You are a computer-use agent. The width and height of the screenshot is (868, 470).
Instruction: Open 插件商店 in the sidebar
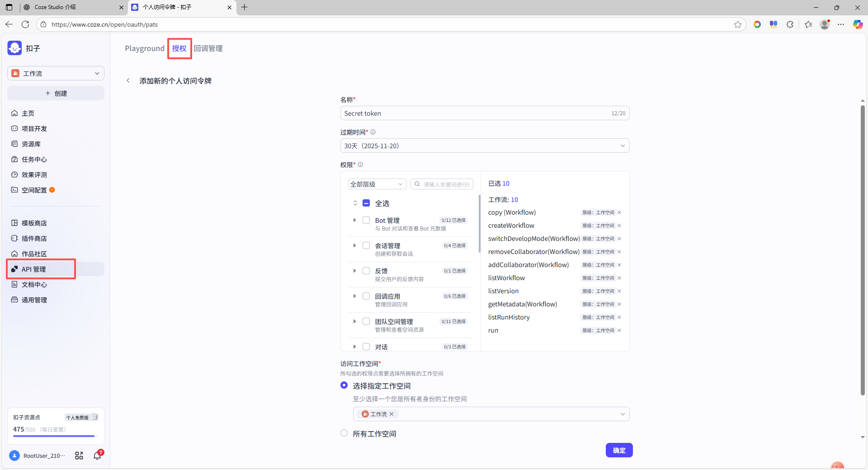point(34,239)
